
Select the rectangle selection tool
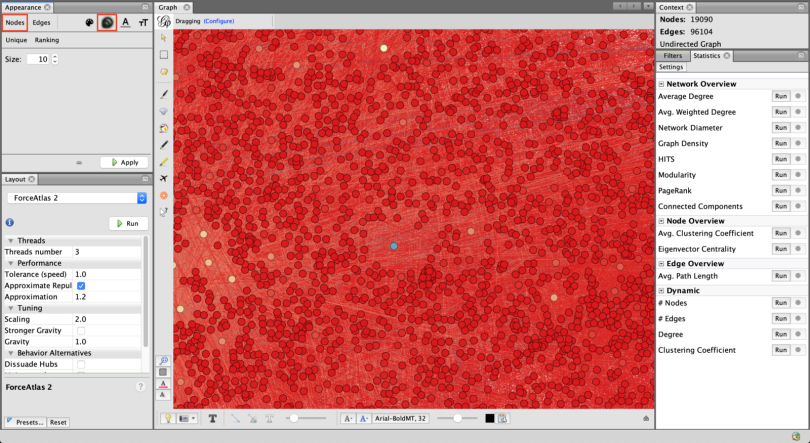coord(164,55)
